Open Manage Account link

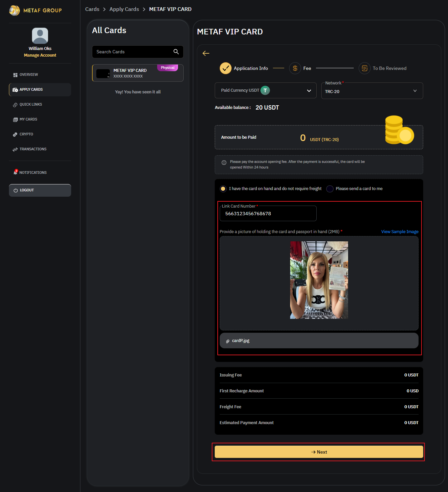click(x=40, y=55)
